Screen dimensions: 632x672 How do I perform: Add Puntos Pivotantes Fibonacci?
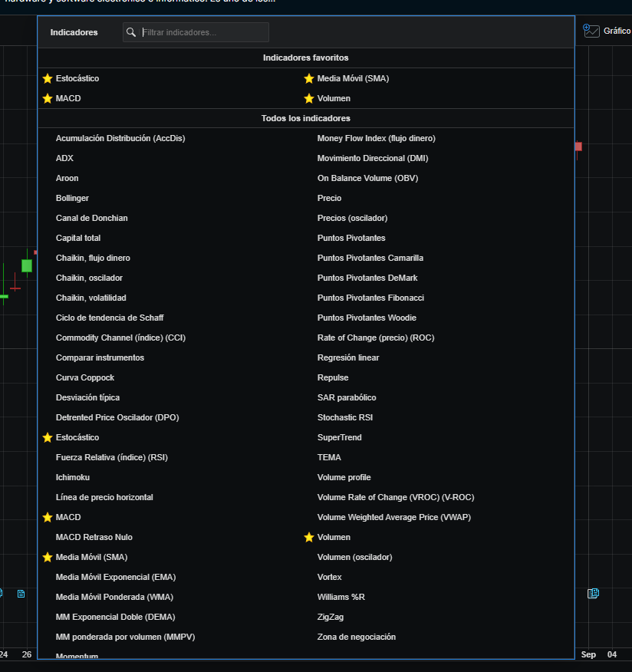[x=370, y=298]
